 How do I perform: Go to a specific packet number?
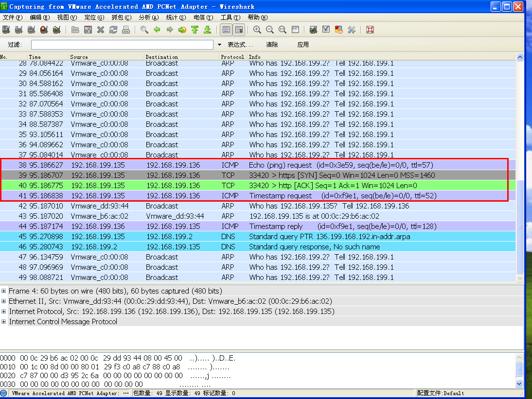coord(182,30)
